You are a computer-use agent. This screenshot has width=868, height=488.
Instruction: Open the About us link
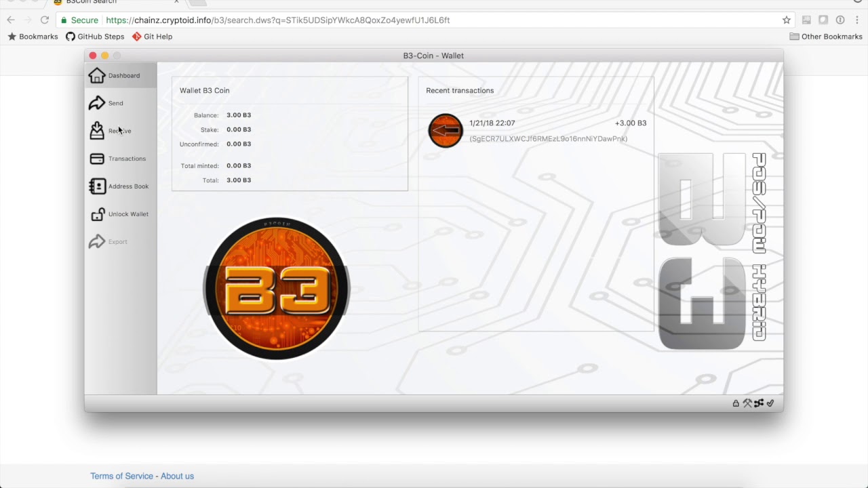point(178,476)
